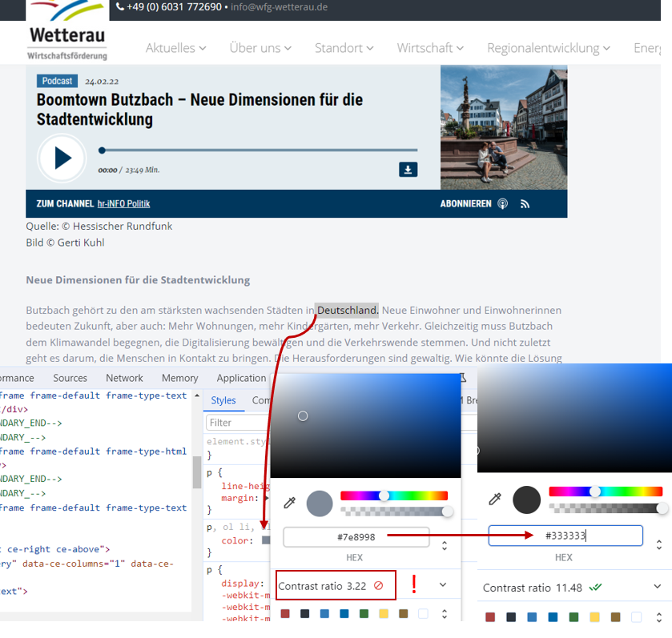Click the phone icon in top bar
The width and height of the screenshot is (672, 638).
click(x=120, y=6)
